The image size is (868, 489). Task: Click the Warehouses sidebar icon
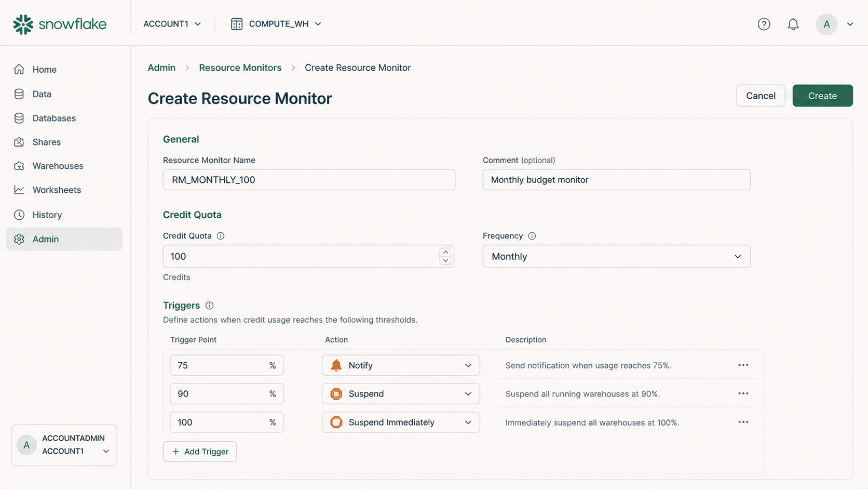pos(19,166)
